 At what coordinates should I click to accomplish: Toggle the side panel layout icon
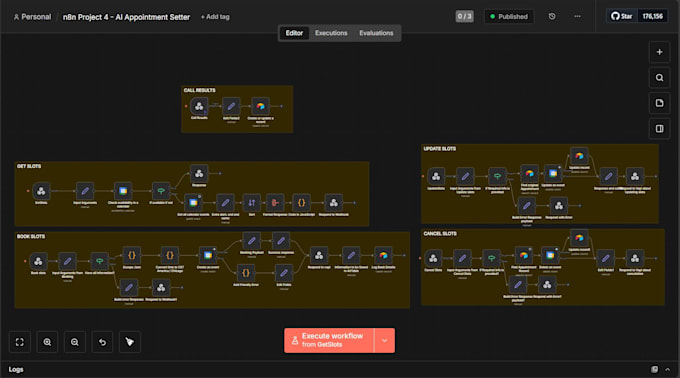tap(659, 129)
